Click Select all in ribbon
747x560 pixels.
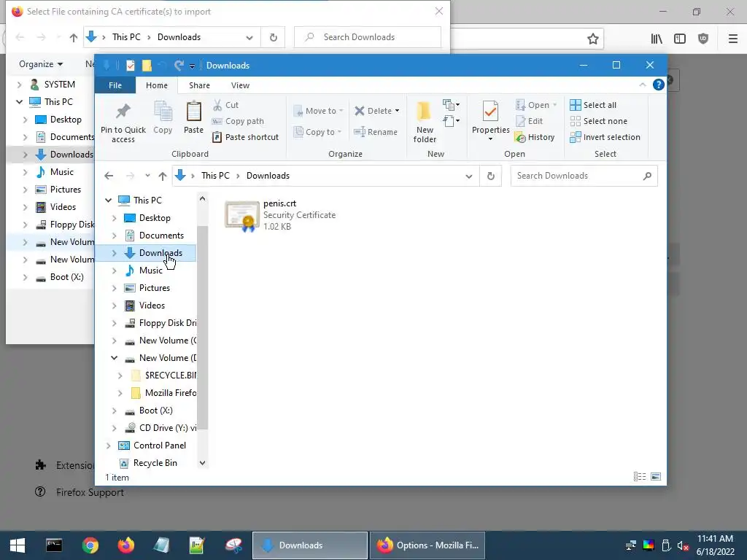point(593,105)
